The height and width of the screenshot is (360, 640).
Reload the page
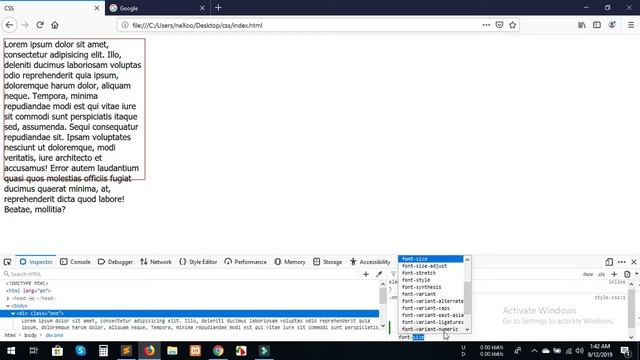40,25
